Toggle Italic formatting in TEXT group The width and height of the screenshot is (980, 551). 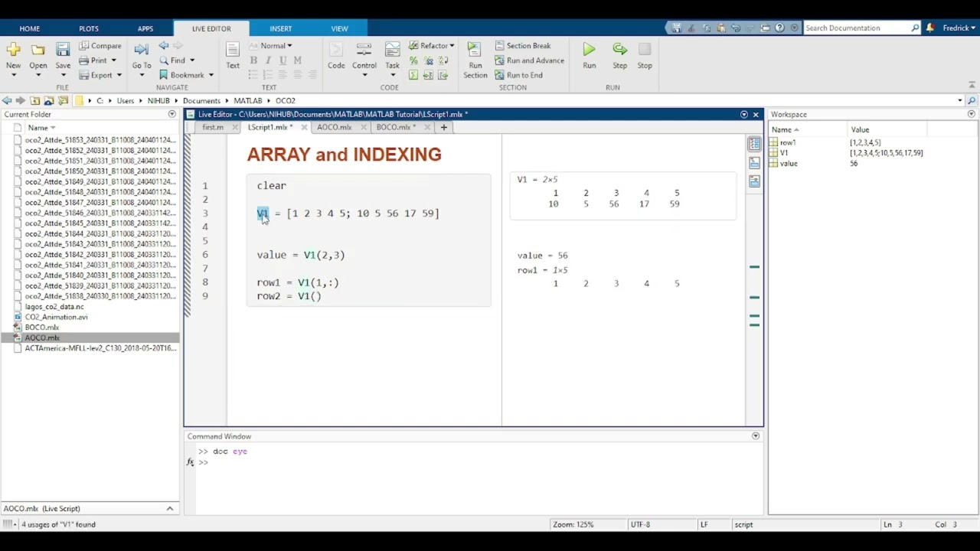pyautogui.click(x=268, y=60)
